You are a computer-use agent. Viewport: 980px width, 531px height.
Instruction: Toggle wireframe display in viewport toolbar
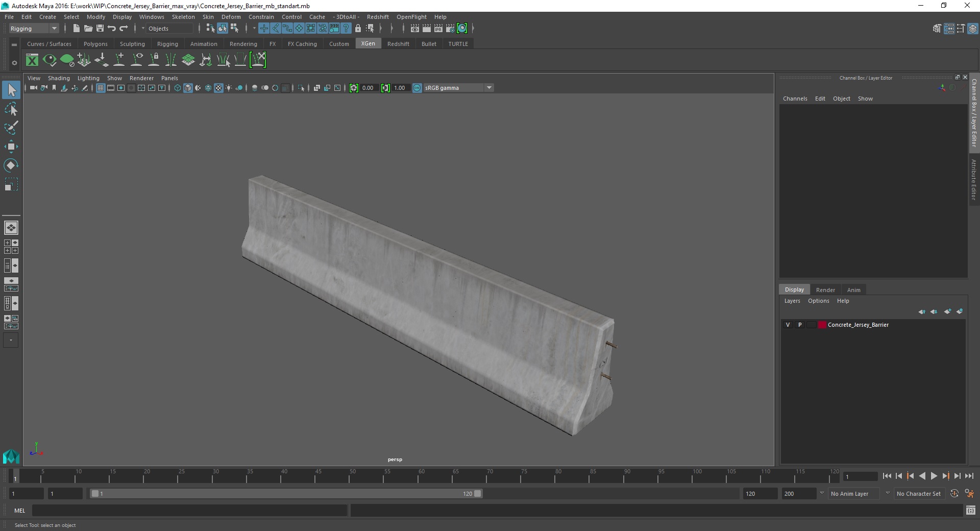tap(178, 88)
